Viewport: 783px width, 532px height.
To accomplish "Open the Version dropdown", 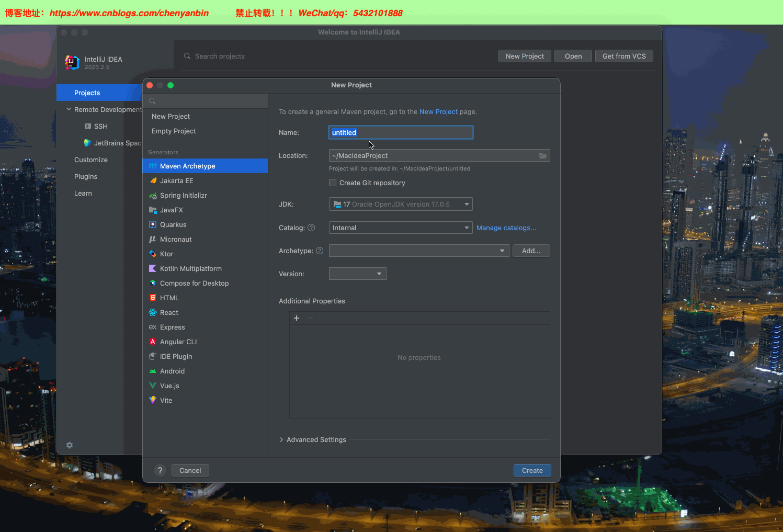I will (x=358, y=274).
